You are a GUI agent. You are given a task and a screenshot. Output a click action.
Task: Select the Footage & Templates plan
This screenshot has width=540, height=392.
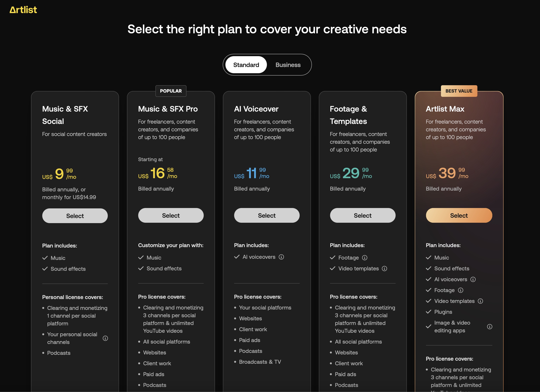tap(362, 216)
